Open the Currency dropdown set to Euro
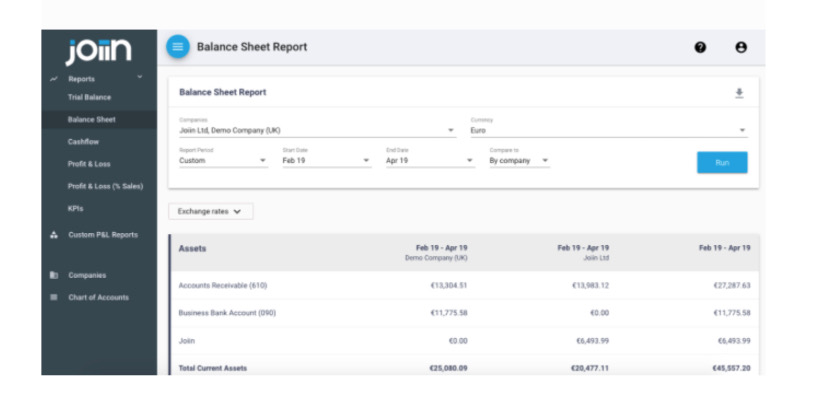The height and width of the screenshot is (412, 828). pyautogui.click(x=609, y=130)
